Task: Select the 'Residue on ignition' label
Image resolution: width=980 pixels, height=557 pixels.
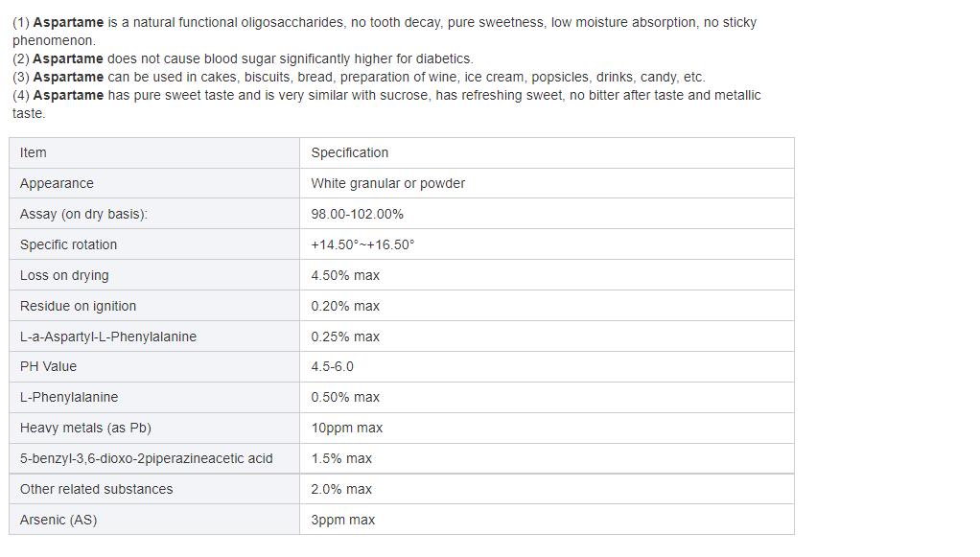Action: [x=78, y=306]
